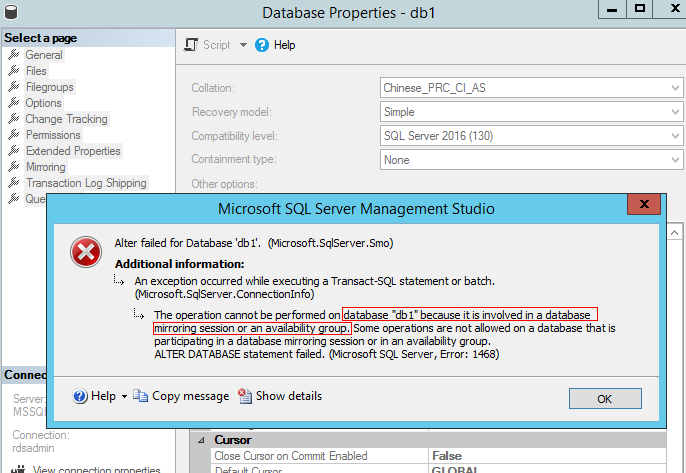Click the Help icon in error dialog
Viewport: 686px width, 473px height.
coord(80,396)
